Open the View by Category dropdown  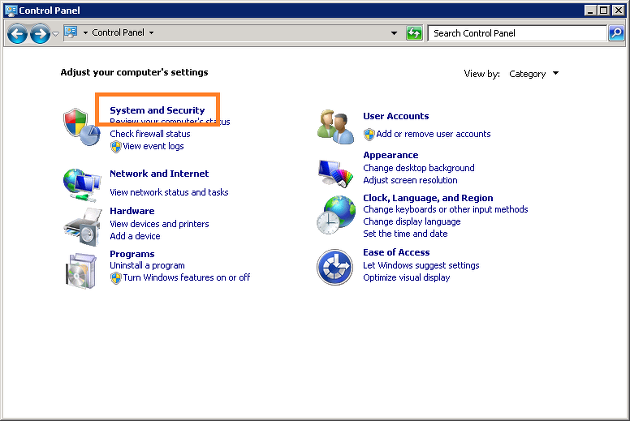534,74
